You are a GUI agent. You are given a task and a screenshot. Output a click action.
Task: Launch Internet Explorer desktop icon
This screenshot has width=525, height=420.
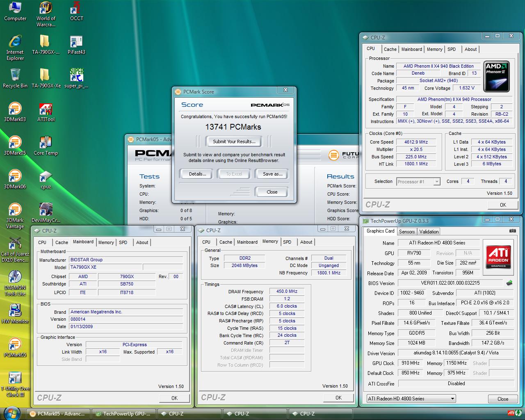click(x=15, y=48)
